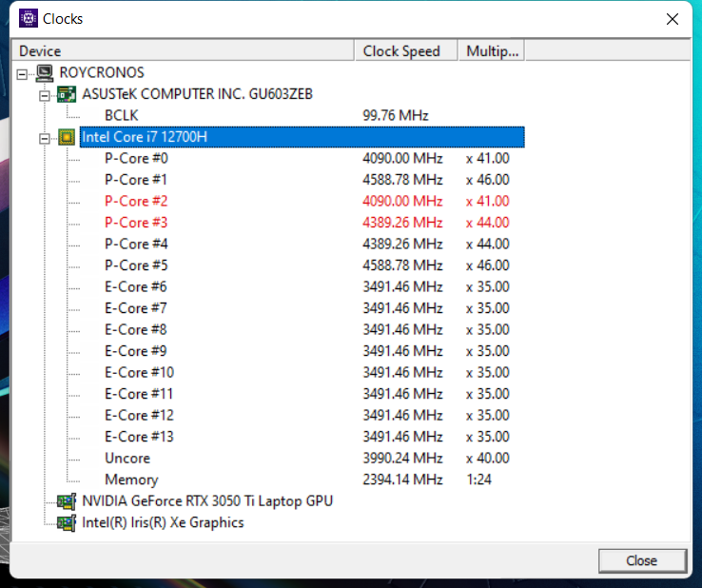702x588 pixels.
Task: Click P-Core #4 multiplier x 44.00
Action: (x=488, y=245)
